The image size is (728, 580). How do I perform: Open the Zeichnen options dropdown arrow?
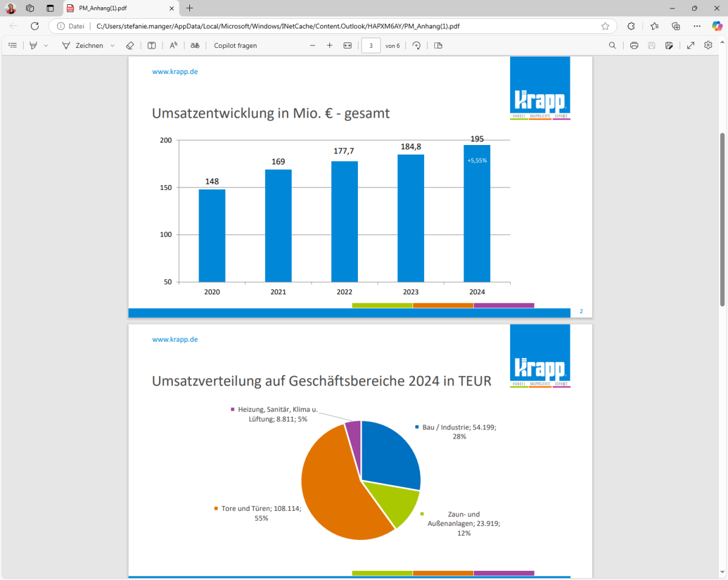coord(112,46)
